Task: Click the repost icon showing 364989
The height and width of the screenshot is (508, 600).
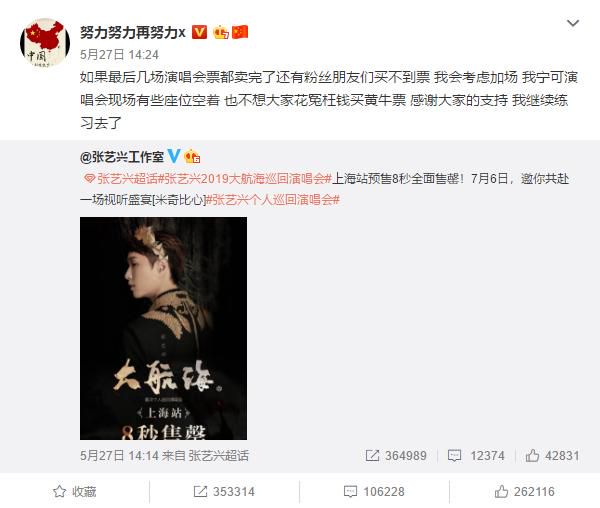Action: coord(396,456)
